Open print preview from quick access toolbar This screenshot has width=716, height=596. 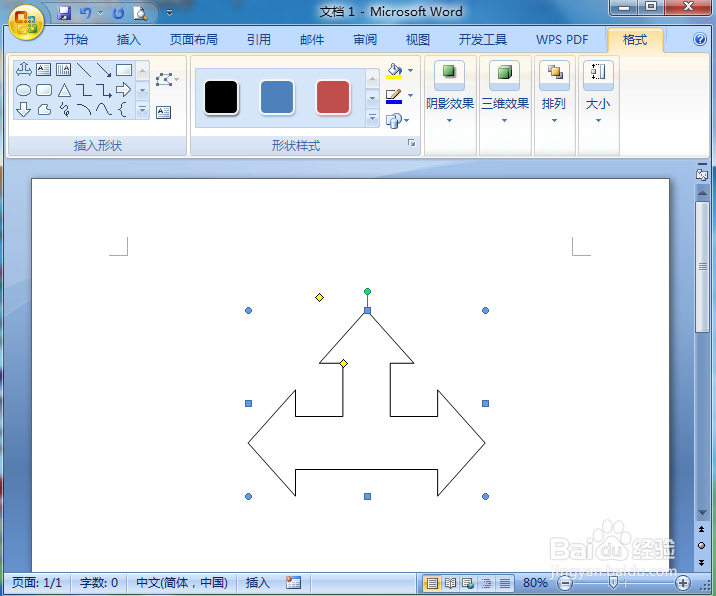pos(141,13)
